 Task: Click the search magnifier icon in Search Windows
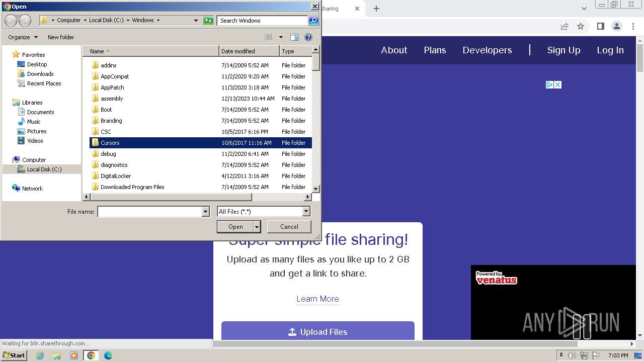tap(313, 21)
